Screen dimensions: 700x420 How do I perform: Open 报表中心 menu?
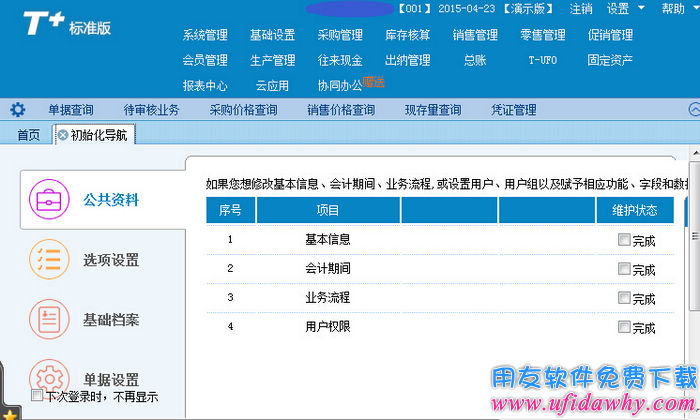coord(205,85)
